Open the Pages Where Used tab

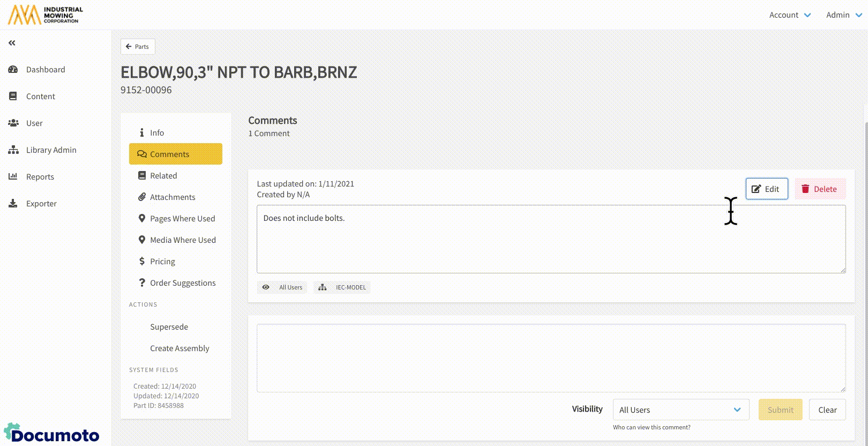pos(182,219)
